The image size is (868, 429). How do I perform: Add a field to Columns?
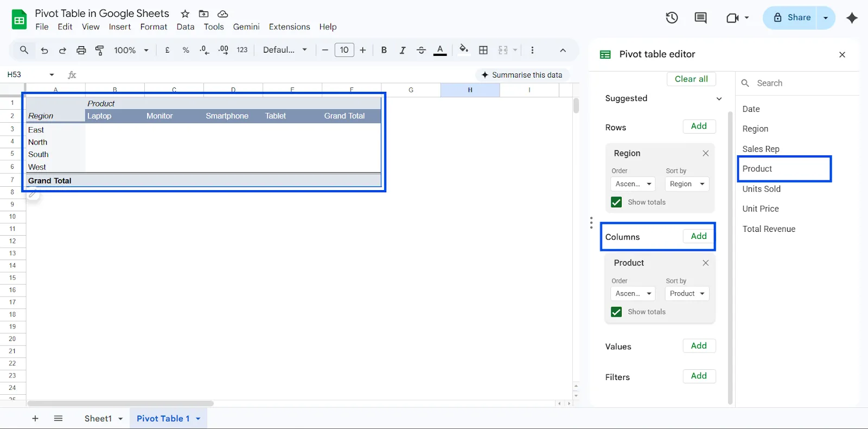click(699, 236)
